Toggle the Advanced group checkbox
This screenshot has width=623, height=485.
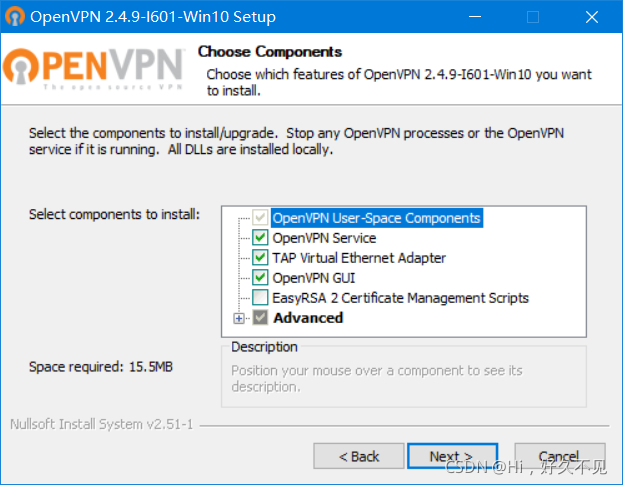click(x=260, y=317)
